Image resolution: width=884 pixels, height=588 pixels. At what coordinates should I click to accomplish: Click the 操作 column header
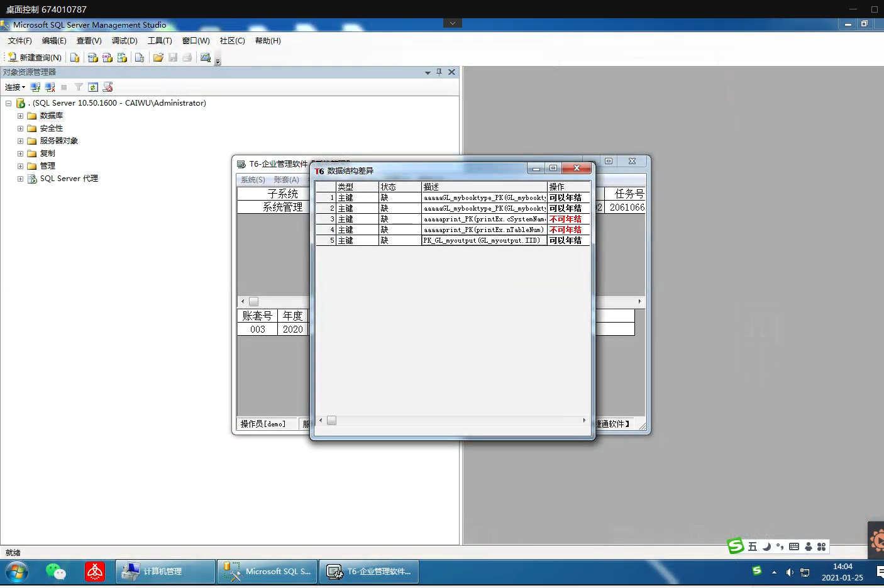point(568,187)
